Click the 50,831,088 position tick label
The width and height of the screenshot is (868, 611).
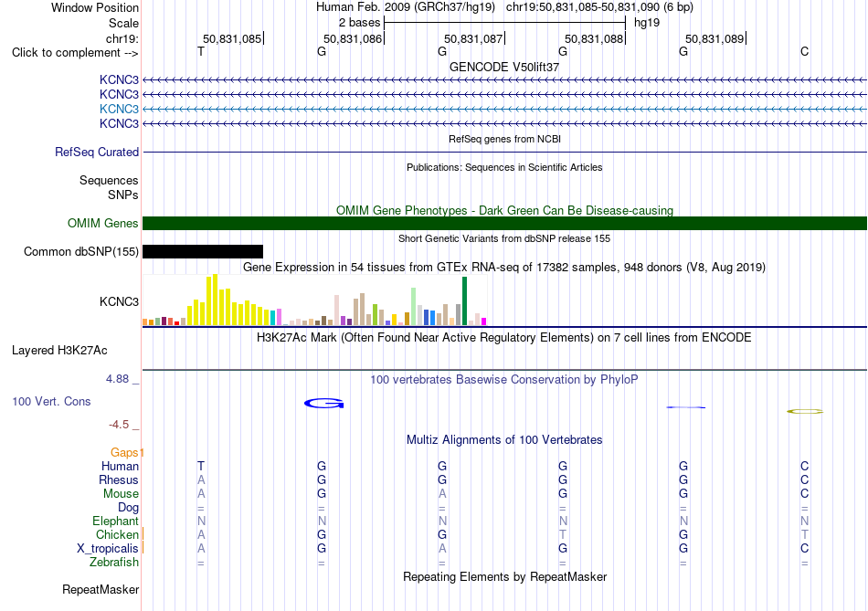pyautogui.click(x=594, y=38)
